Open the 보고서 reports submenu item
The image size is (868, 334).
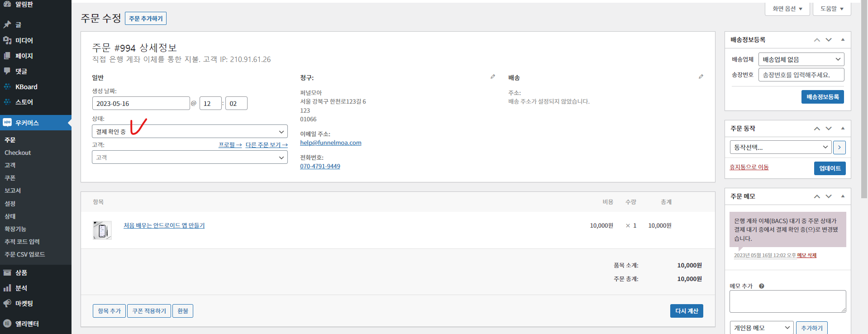click(x=13, y=191)
